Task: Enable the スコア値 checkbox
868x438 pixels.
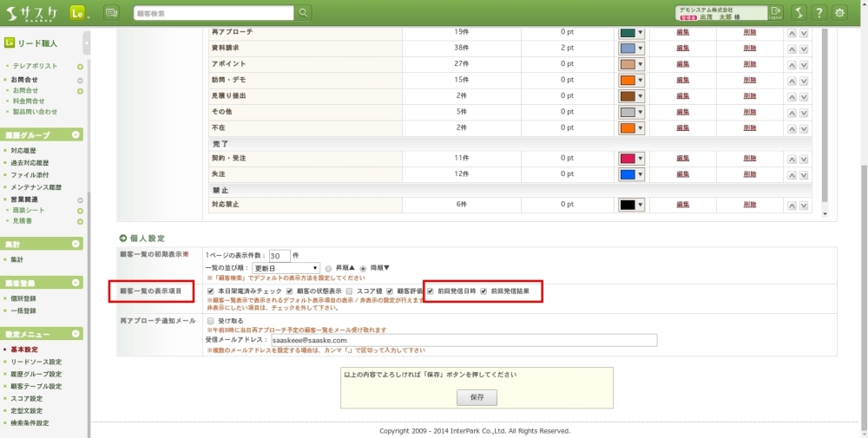Action: click(x=349, y=291)
